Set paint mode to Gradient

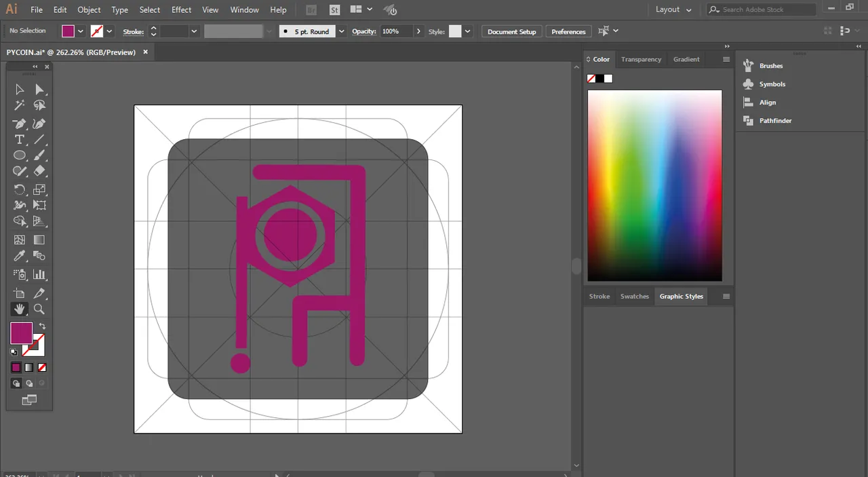click(29, 367)
